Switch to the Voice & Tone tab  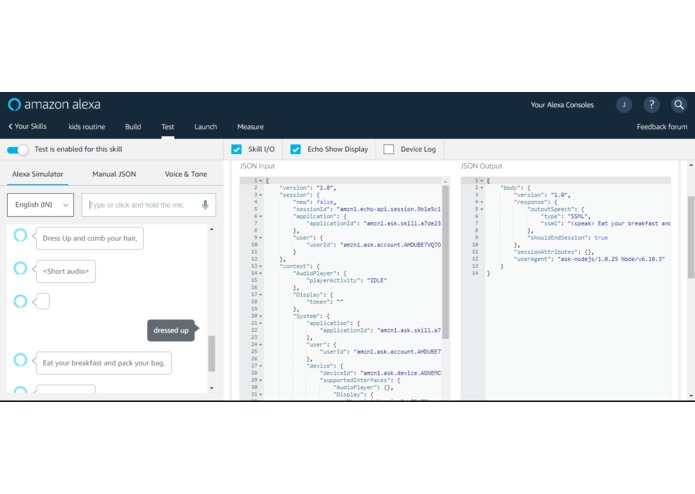(x=186, y=174)
